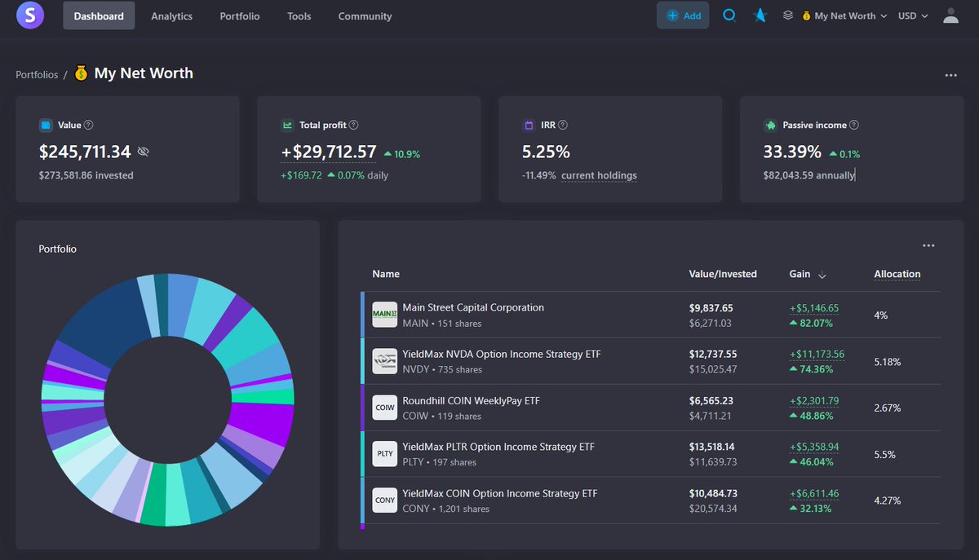Viewport: 979px width, 560px height.
Task: Open the My Net Worth portfolio dropdown
Action: tap(844, 15)
